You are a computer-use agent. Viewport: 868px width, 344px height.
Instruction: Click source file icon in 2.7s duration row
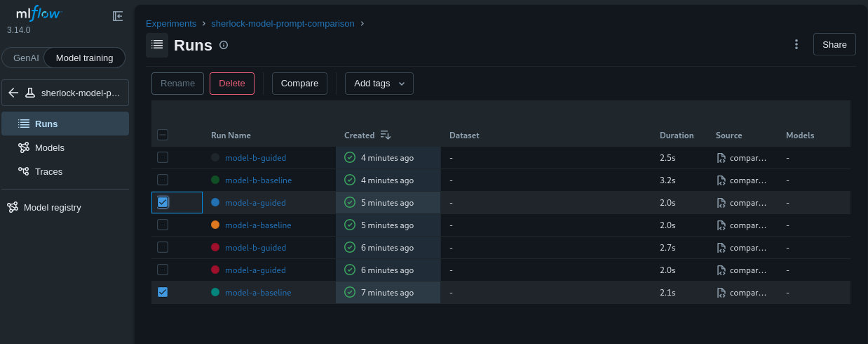click(x=721, y=248)
